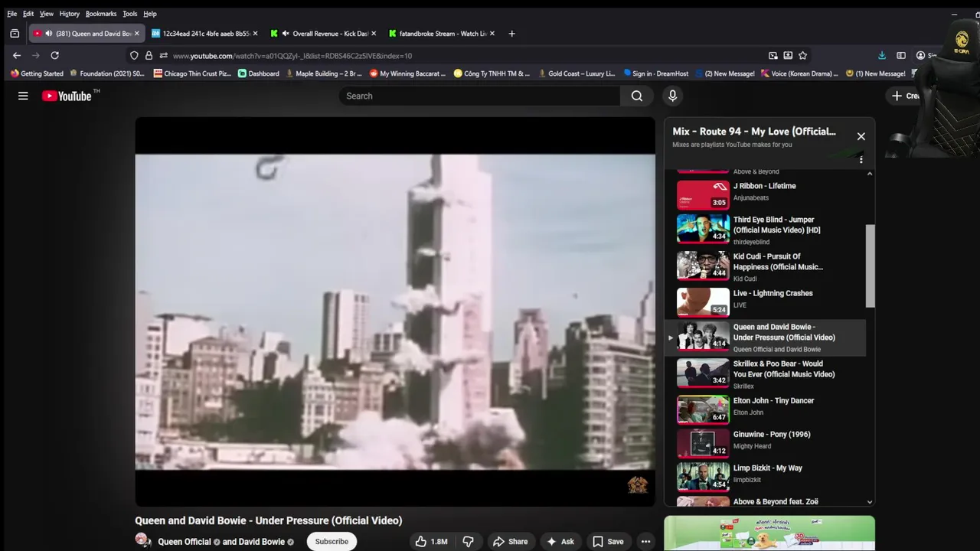Reload the current page
This screenshot has width=980, height=551.
(x=54, y=55)
